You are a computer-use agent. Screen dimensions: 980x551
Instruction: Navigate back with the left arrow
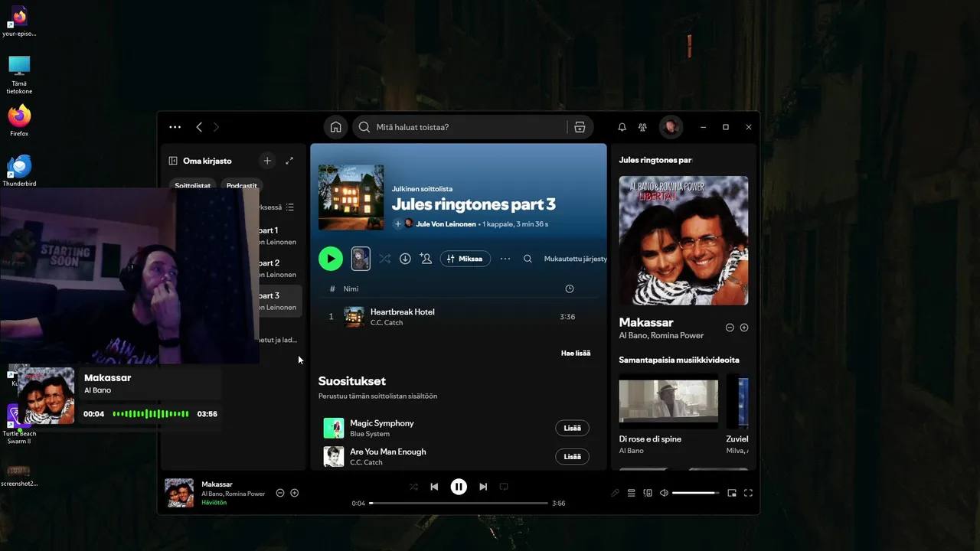[199, 127]
